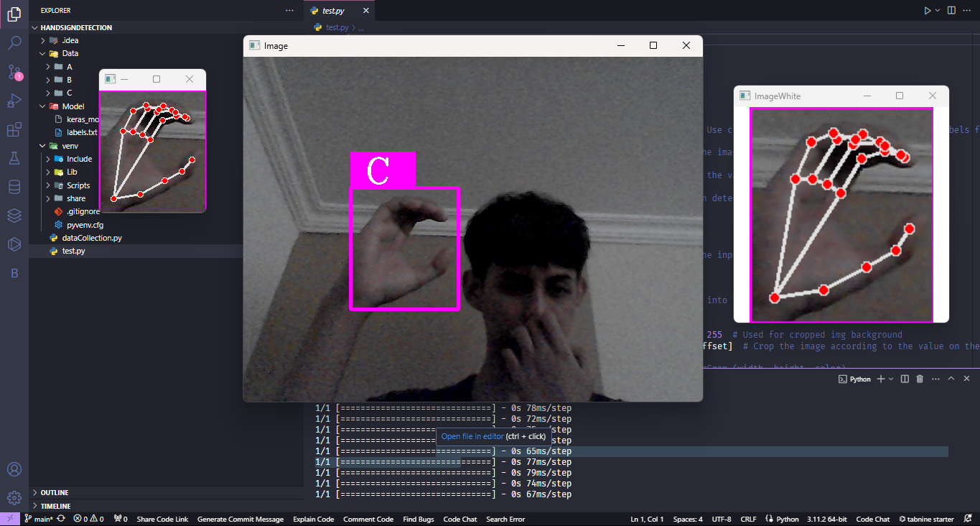The height and width of the screenshot is (526, 980).
Task: Click the main branch indicator in status bar
Action: [39, 519]
